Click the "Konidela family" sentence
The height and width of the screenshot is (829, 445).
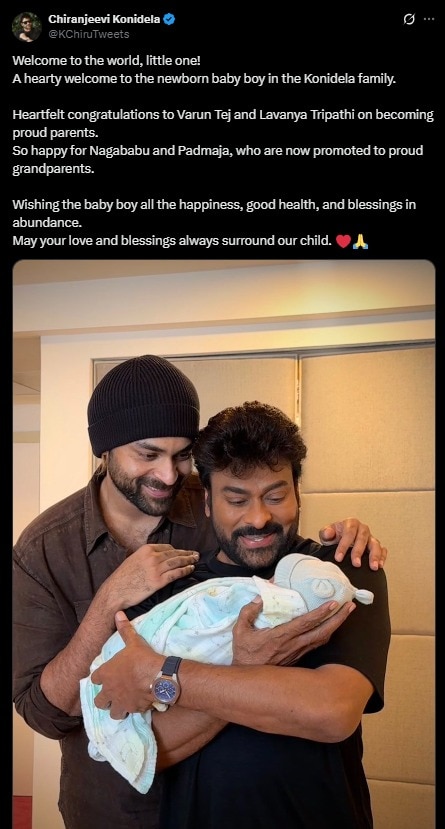click(204, 80)
